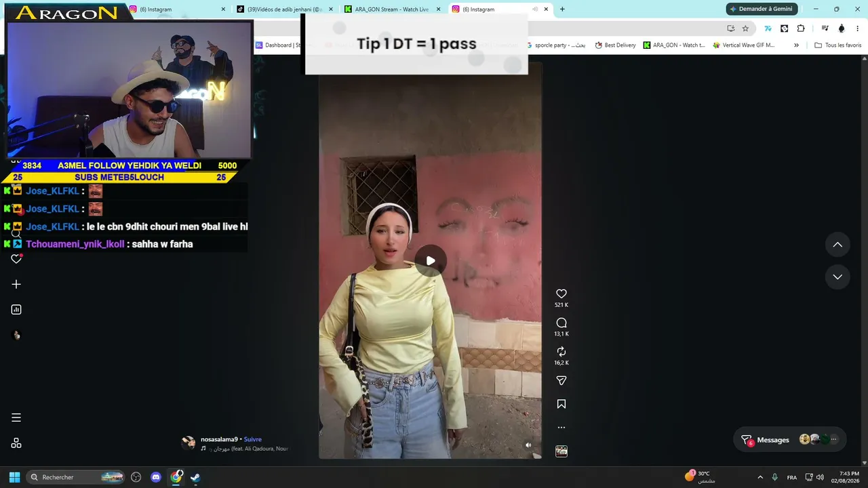The width and height of the screenshot is (868, 488).
Task: Open the volume tray icon
Action: tap(820, 477)
